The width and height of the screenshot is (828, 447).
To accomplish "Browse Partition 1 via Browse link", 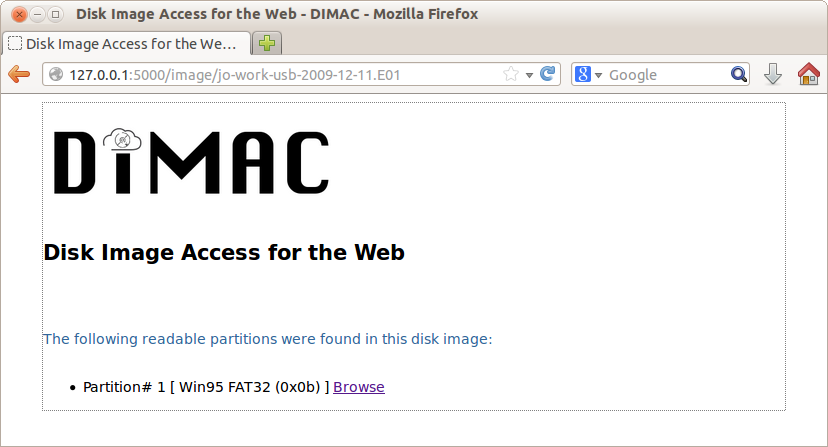I will [x=359, y=387].
